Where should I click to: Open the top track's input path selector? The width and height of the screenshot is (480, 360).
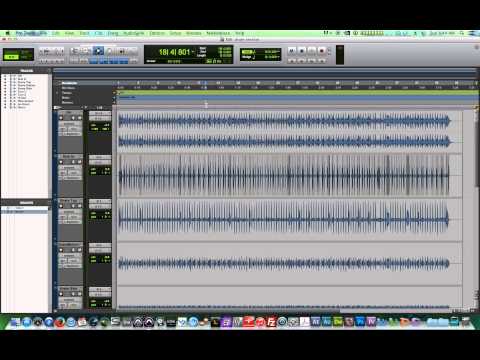click(x=100, y=113)
